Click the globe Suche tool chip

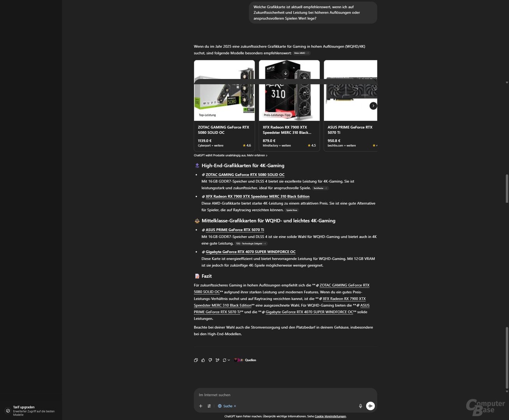click(225, 406)
